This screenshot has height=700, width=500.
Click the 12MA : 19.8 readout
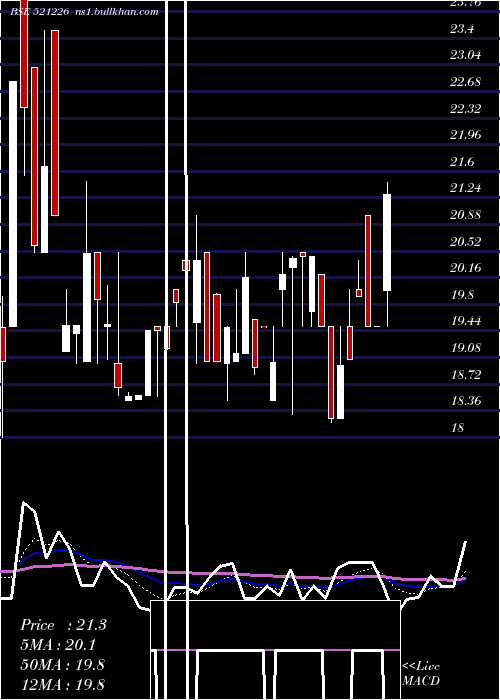[62, 684]
